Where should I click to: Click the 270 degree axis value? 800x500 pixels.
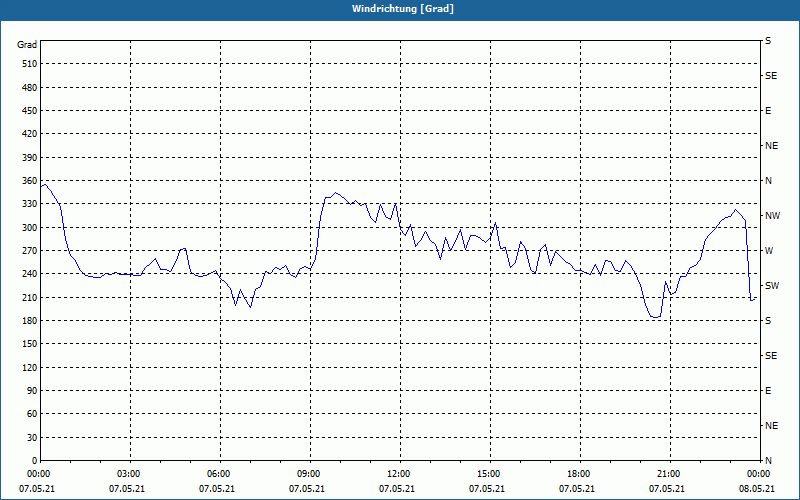(30, 251)
